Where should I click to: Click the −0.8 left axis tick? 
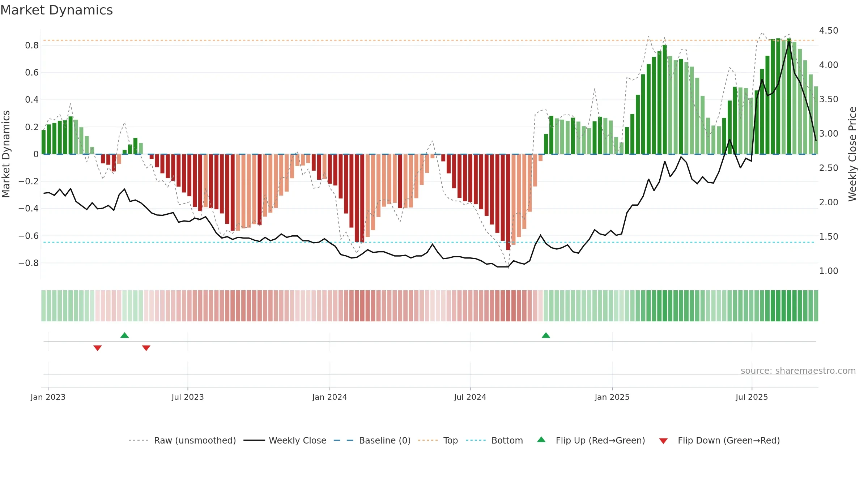tap(29, 263)
